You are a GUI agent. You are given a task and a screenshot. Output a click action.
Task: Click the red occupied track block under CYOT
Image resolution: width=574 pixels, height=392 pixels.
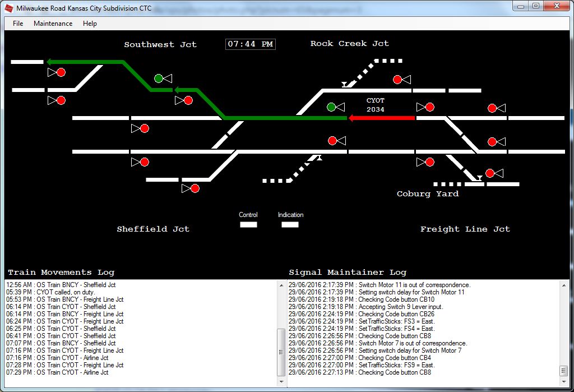coord(381,118)
